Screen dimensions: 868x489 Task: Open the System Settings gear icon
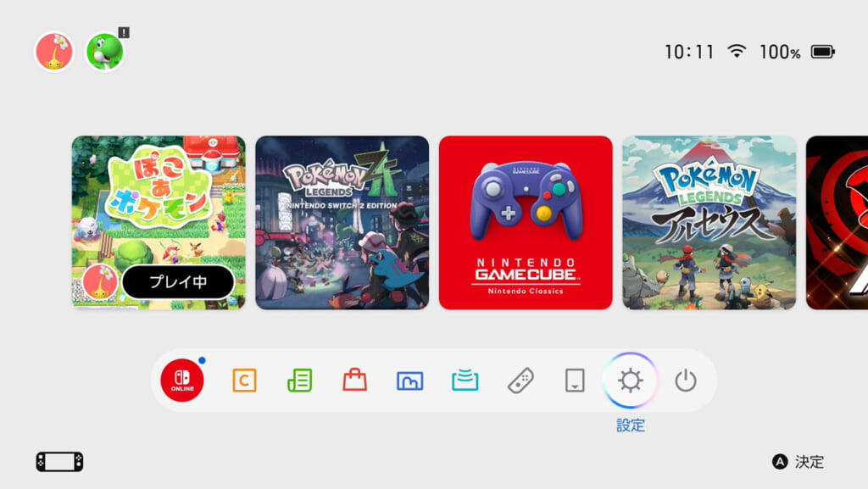(x=630, y=381)
